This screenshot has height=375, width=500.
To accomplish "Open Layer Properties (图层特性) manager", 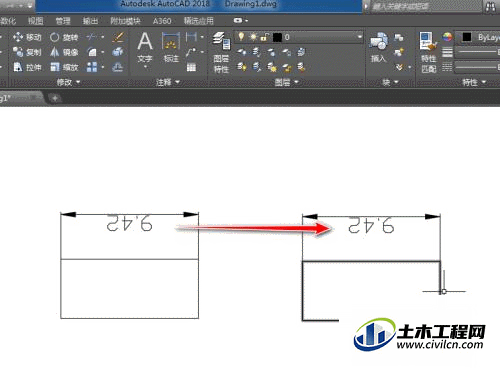I will pos(221,52).
